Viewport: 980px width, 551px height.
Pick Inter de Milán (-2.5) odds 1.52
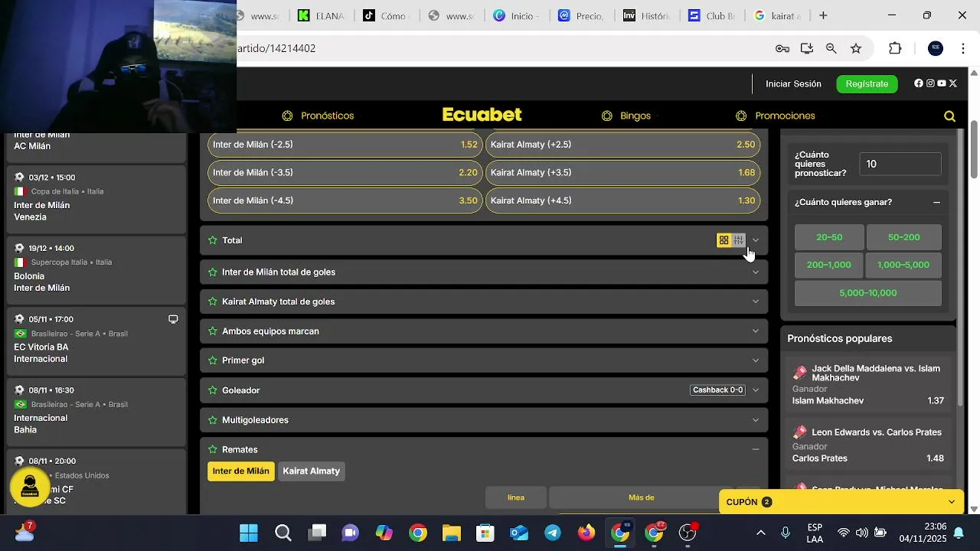[x=345, y=145]
